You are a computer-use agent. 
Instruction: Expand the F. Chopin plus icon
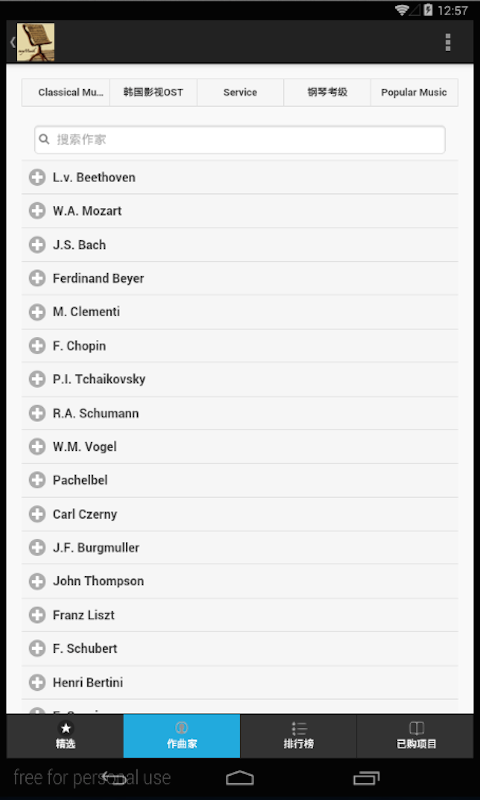pyautogui.click(x=37, y=345)
